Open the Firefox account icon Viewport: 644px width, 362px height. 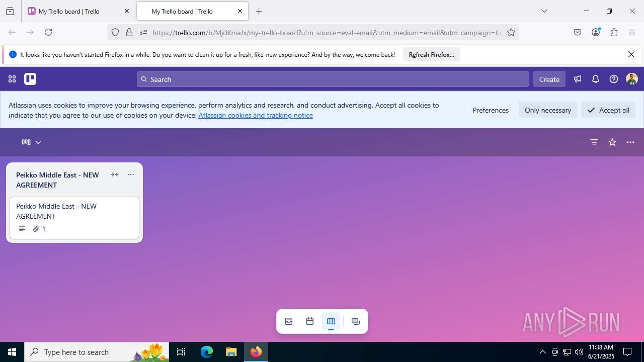coord(596,32)
